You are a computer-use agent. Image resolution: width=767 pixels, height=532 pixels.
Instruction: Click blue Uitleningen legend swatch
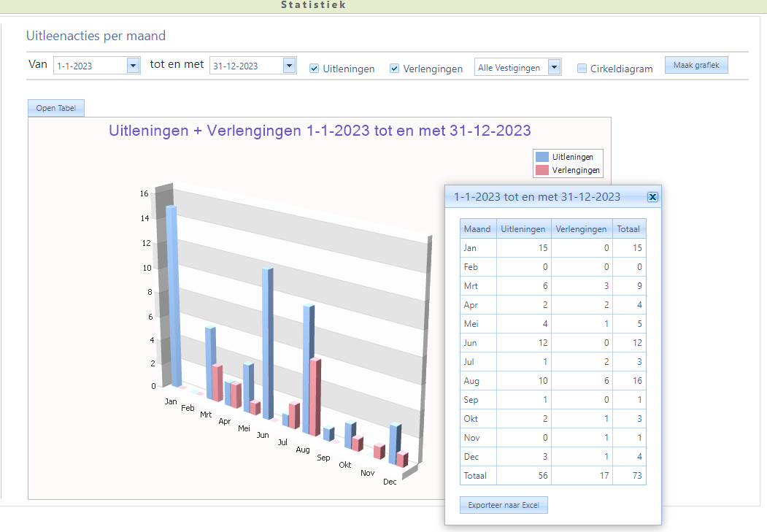click(x=542, y=157)
